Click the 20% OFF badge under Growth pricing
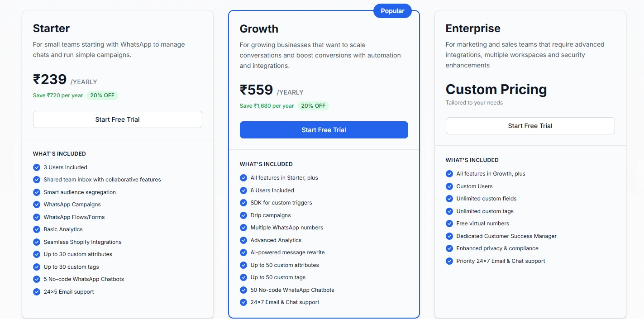Image resolution: width=644 pixels, height=319 pixels. (313, 105)
